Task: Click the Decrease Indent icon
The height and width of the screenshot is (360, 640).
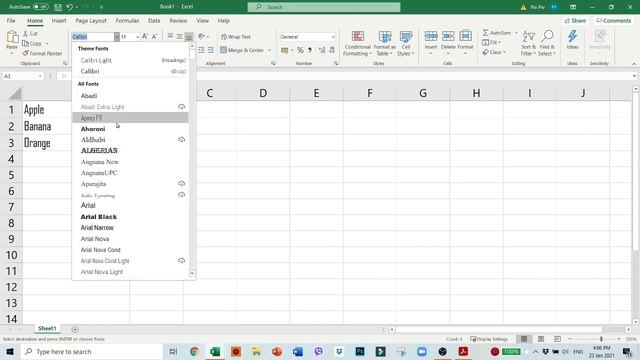Action: click(202, 50)
